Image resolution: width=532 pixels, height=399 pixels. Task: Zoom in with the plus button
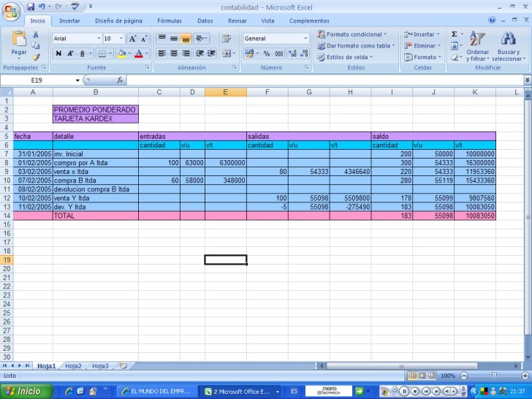(x=525, y=376)
